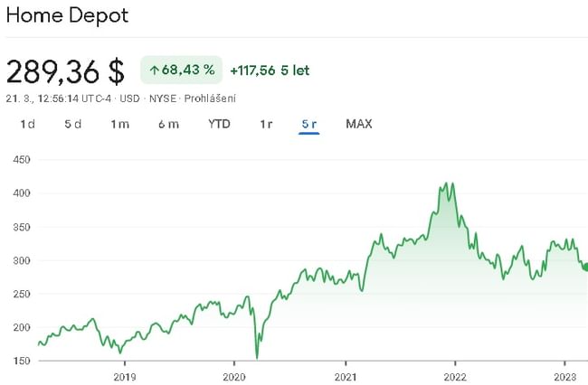Screen dimensions: 588x385
Task: Click the 289,36 $ price value
Action: (x=65, y=71)
